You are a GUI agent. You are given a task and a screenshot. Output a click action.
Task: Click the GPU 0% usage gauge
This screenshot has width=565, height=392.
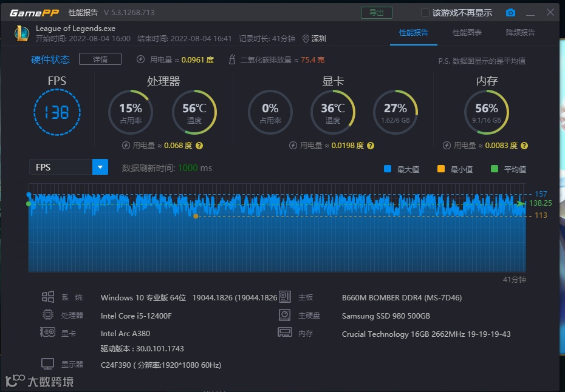pos(270,112)
